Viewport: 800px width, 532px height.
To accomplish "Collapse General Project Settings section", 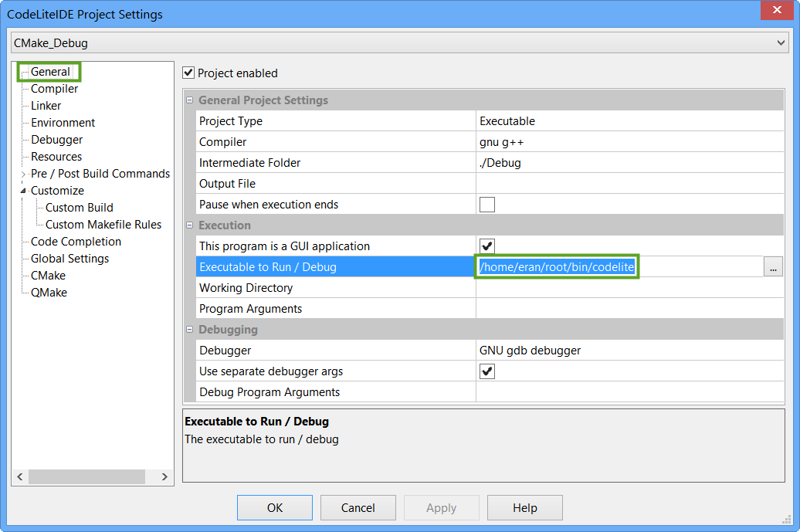I will pos(190,100).
